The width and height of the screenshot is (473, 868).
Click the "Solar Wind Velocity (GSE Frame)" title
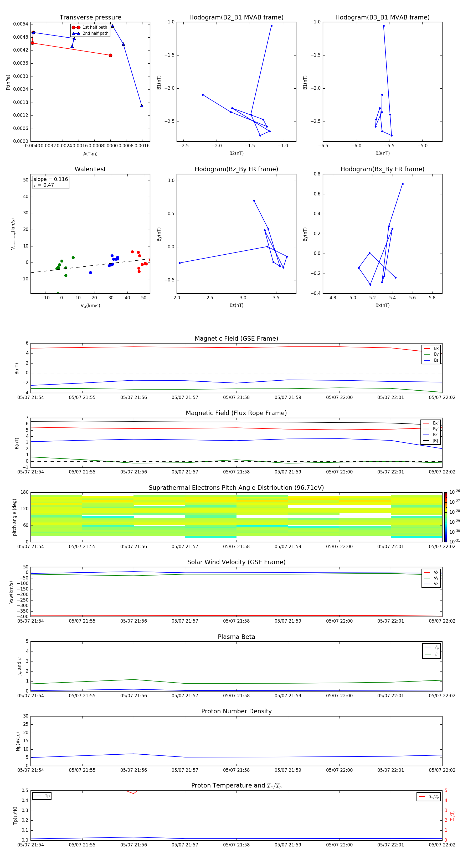tap(236, 562)
